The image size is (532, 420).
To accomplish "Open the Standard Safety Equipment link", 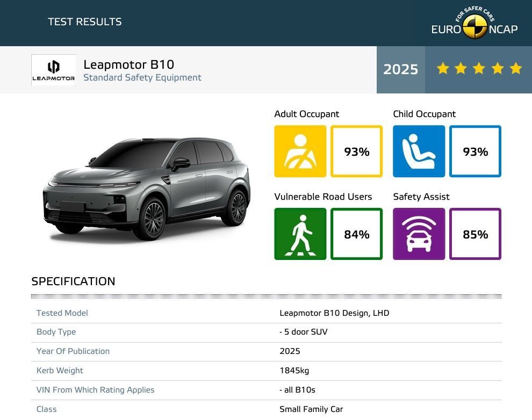I will coord(142,77).
